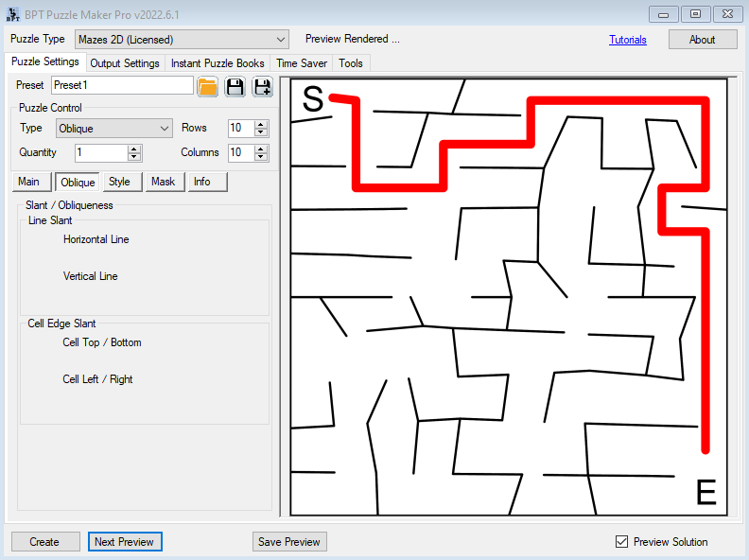Select the Style sub-tab
The image size is (749, 560).
[x=122, y=182]
